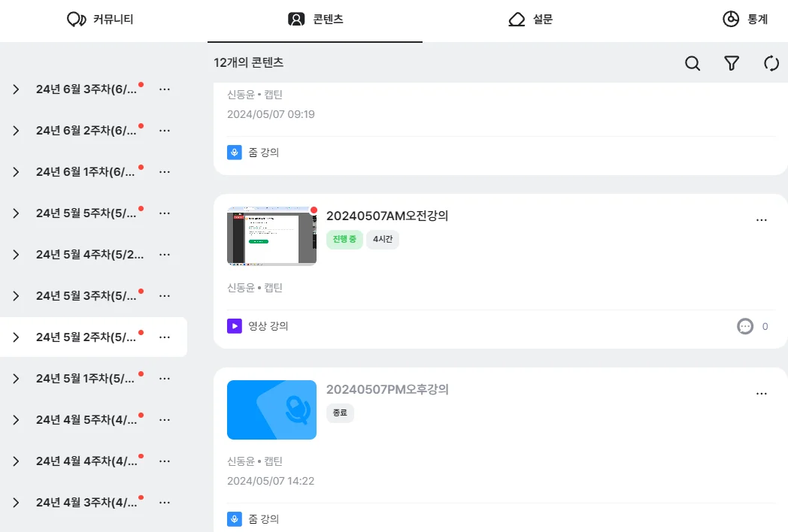Switch to the 커뮤니티 tab

(x=102, y=20)
